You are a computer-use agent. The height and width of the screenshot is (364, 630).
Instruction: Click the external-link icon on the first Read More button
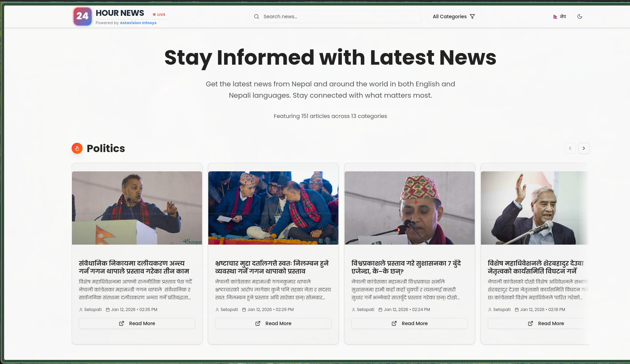(122, 323)
